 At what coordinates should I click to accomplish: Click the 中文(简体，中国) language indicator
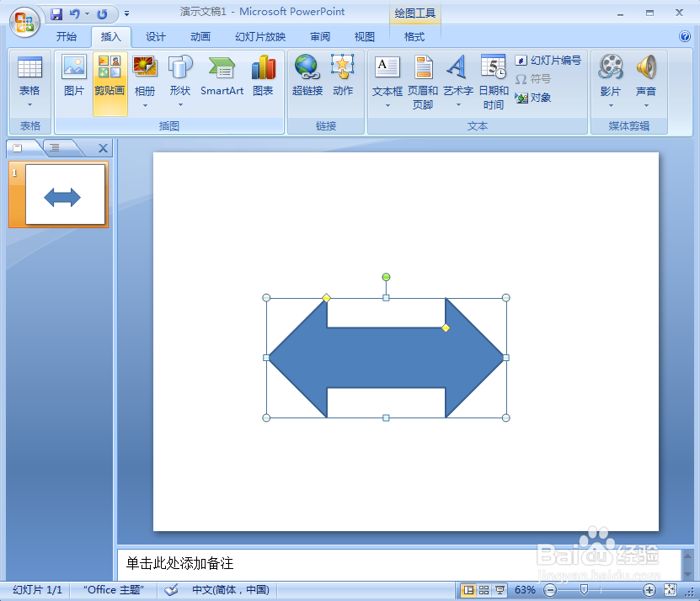click(x=230, y=590)
